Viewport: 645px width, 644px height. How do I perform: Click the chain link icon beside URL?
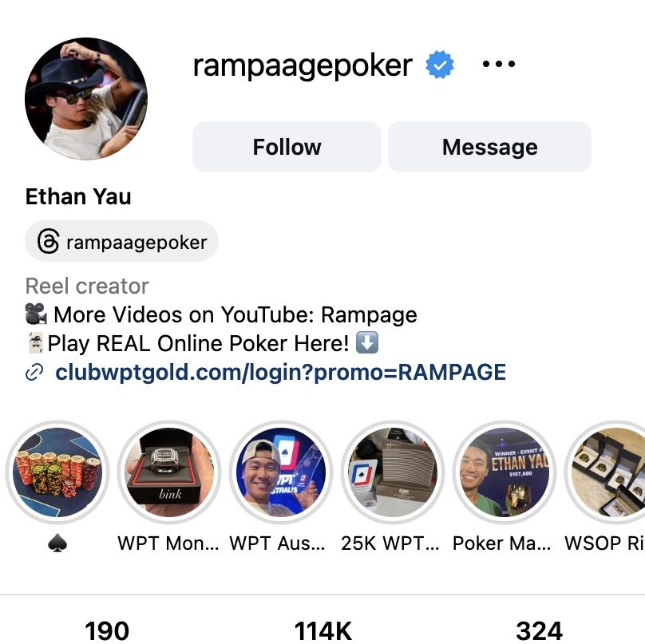pyautogui.click(x=34, y=372)
